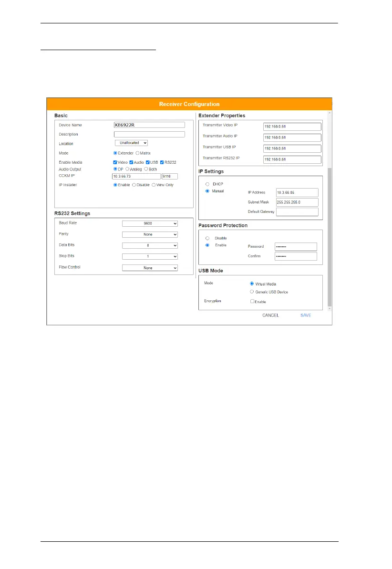
Task: Select Matrix mode radio button
Action: (x=138, y=153)
